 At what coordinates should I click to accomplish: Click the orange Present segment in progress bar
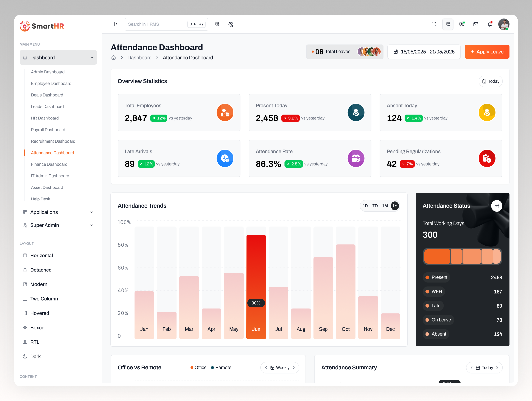436,256
